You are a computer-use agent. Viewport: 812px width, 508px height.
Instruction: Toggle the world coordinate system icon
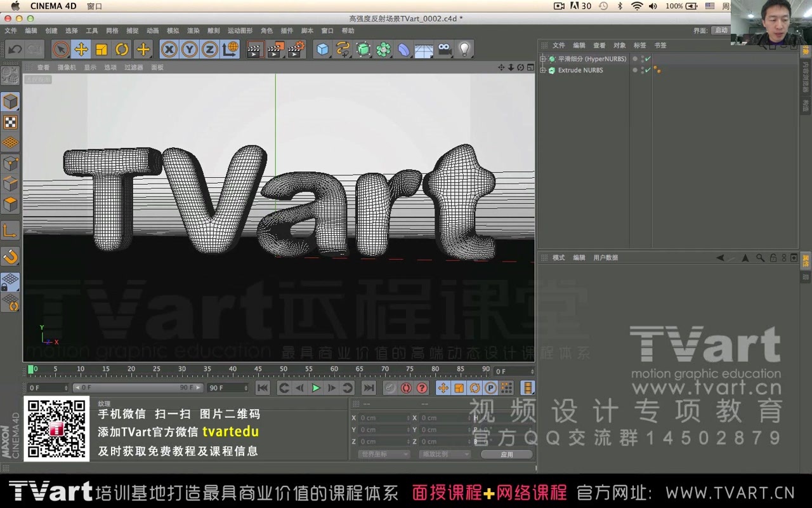pos(230,49)
